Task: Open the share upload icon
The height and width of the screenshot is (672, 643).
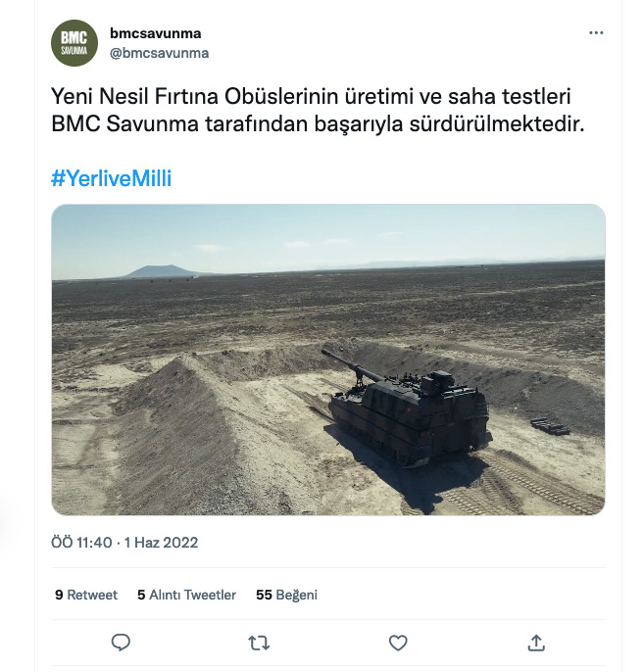Action: tap(536, 643)
